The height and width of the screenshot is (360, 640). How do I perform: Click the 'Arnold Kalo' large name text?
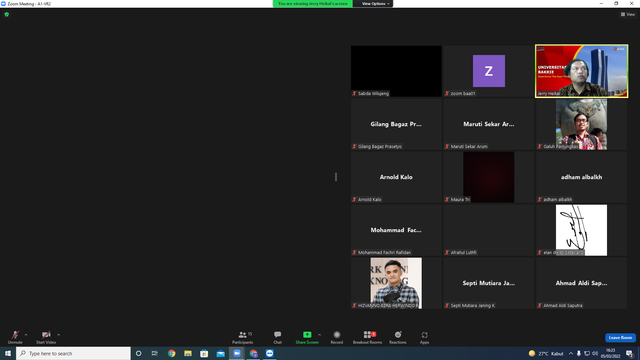point(396,177)
